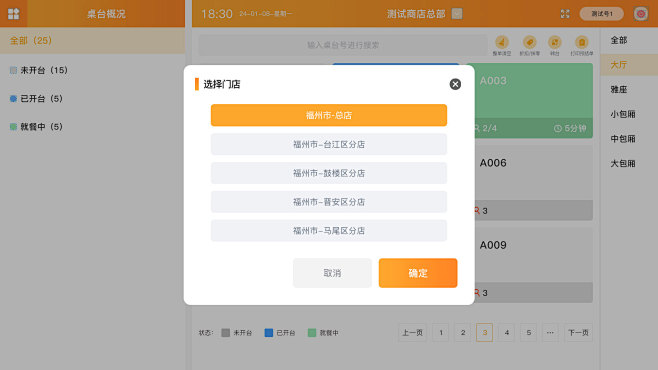This screenshot has width=658, height=370.
Task: Select the 福州市-总店 store option
Action: pyautogui.click(x=329, y=115)
